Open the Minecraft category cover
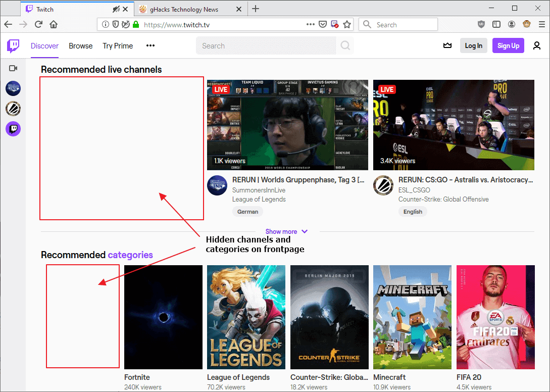 [x=412, y=317]
